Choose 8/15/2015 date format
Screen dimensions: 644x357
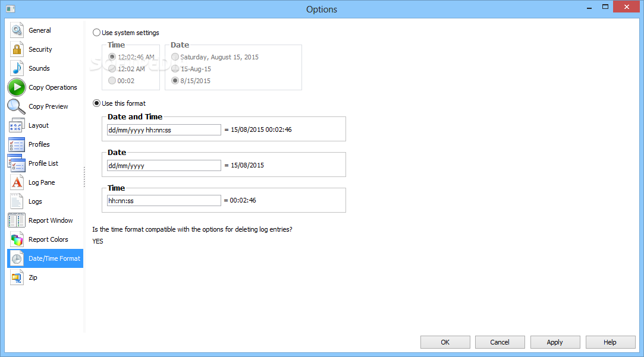(x=190, y=81)
